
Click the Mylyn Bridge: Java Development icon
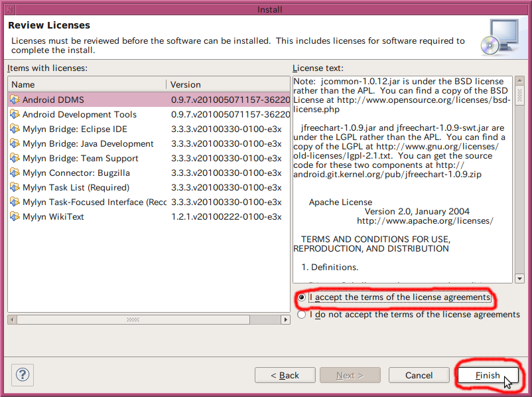(x=15, y=143)
